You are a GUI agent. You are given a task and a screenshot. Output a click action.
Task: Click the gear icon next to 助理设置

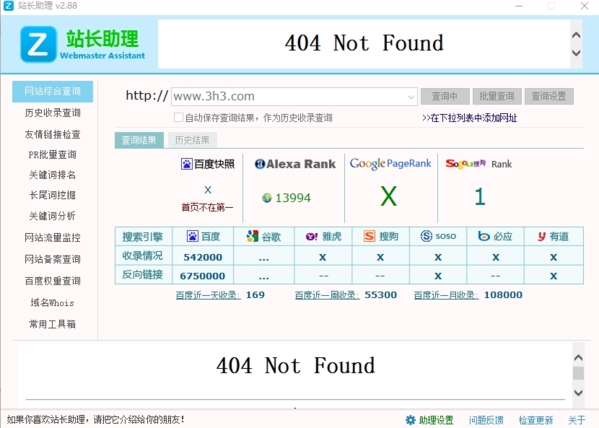[410, 420]
